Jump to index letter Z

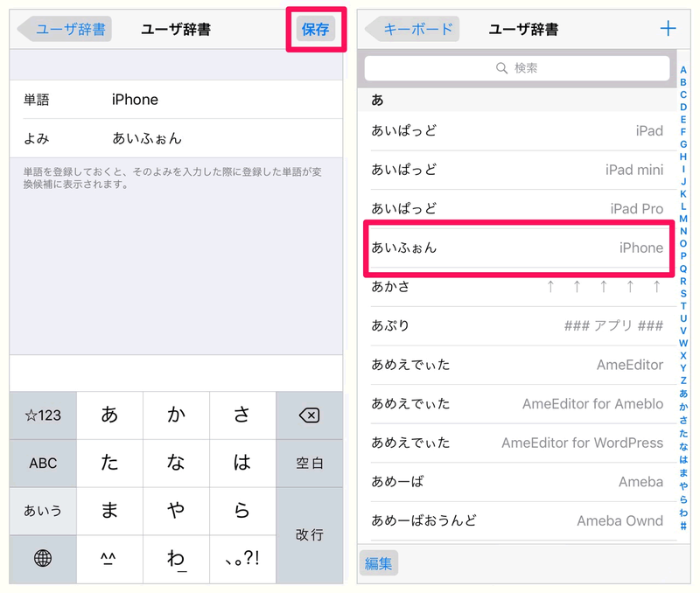683,380
